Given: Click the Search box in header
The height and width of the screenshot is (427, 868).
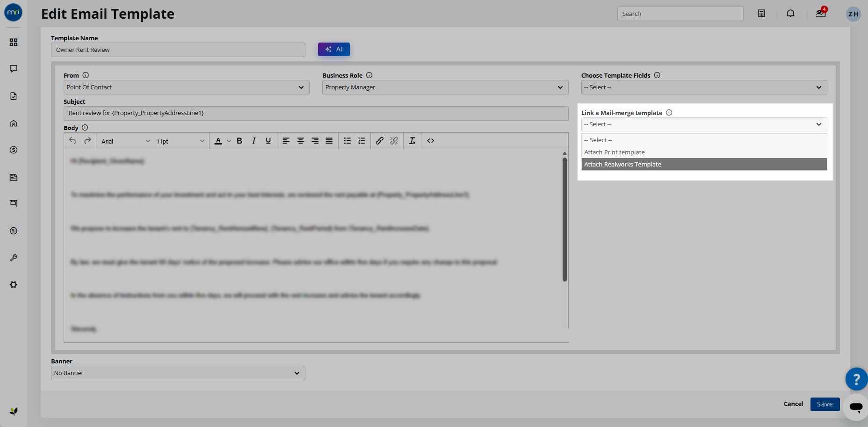Looking at the screenshot, I should pyautogui.click(x=680, y=14).
